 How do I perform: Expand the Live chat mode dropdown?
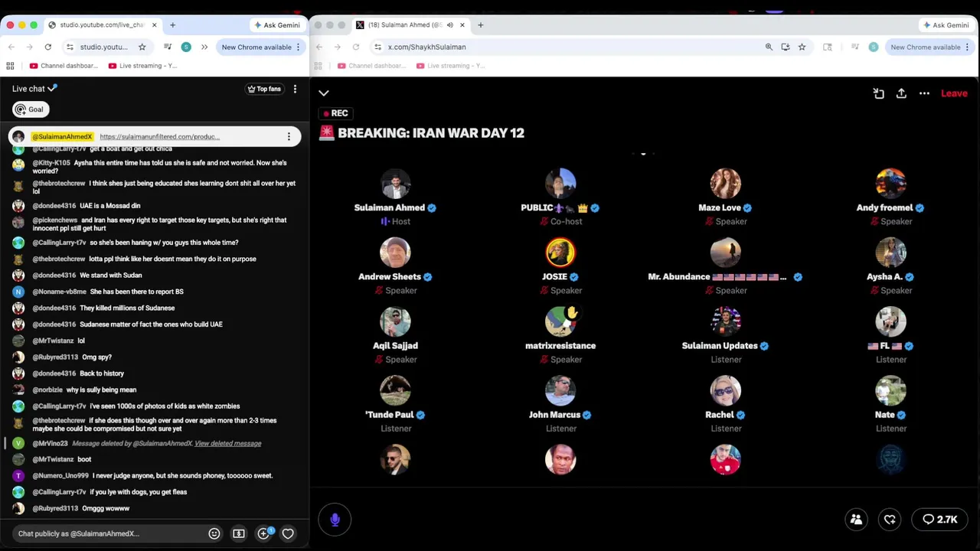(x=34, y=89)
